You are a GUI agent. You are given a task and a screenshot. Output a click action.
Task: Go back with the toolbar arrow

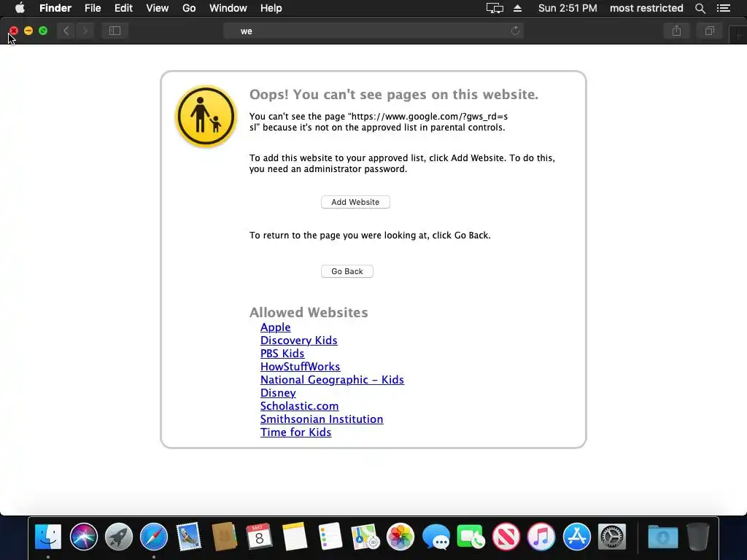tap(66, 31)
